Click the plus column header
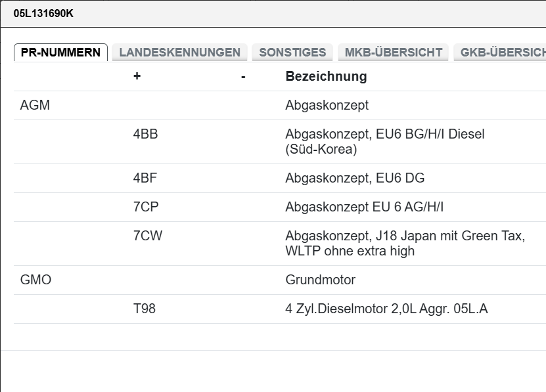Viewport: 546px width, 392px height. 137,76
